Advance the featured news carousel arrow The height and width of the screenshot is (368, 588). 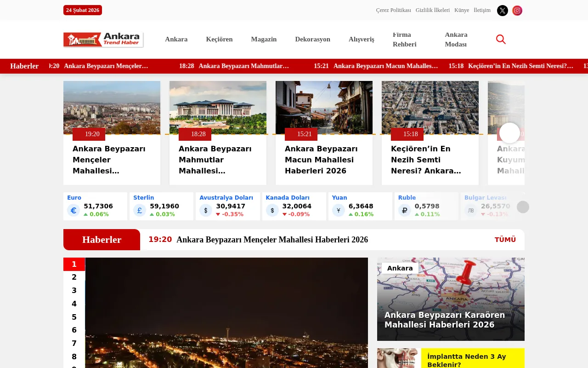pyautogui.click(x=509, y=132)
